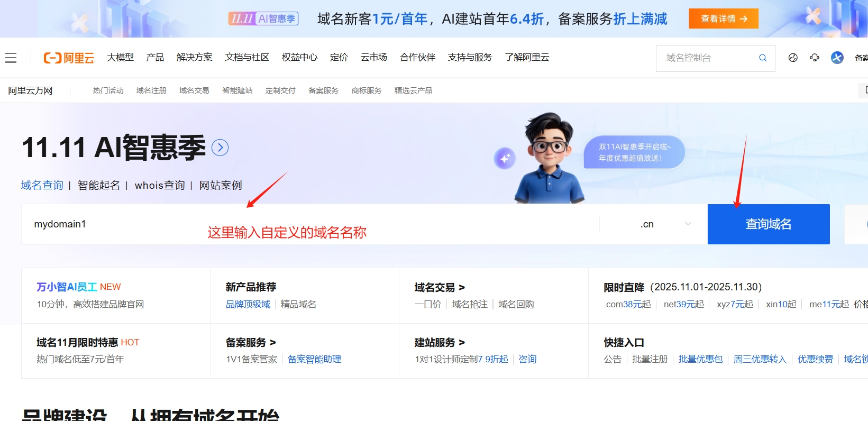Click the domain name input containing mydomain1
The width and height of the screenshot is (868, 421).
point(307,224)
